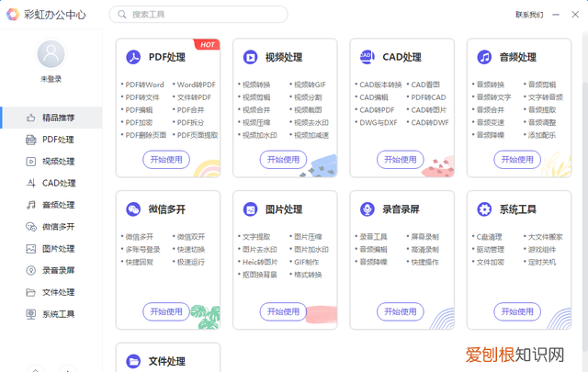The image size is (588, 372).
Task: Click the CAD处理 card icon
Action: pos(367,57)
